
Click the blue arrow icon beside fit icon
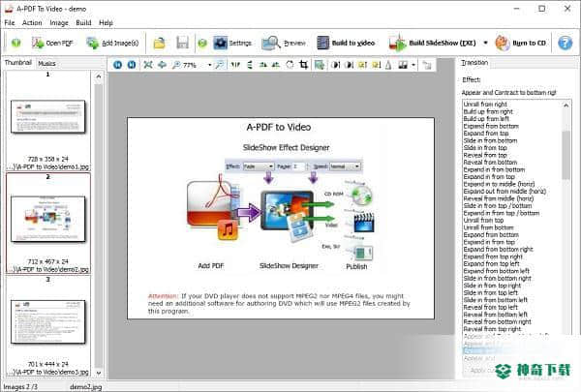click(162, 65)
